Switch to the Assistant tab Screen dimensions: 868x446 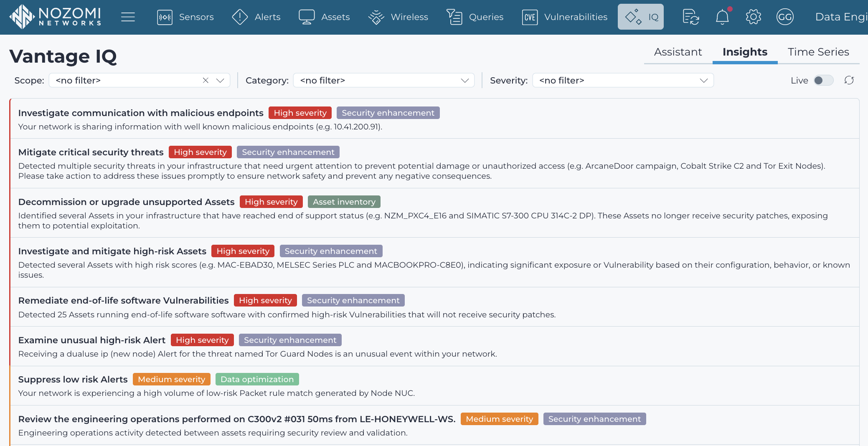(678, 52)
